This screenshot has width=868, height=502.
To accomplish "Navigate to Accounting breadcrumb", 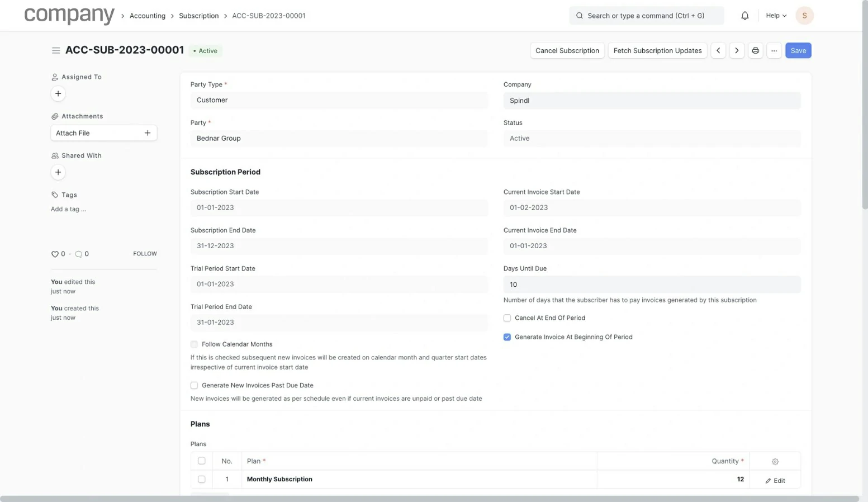I will click(148, 16).
